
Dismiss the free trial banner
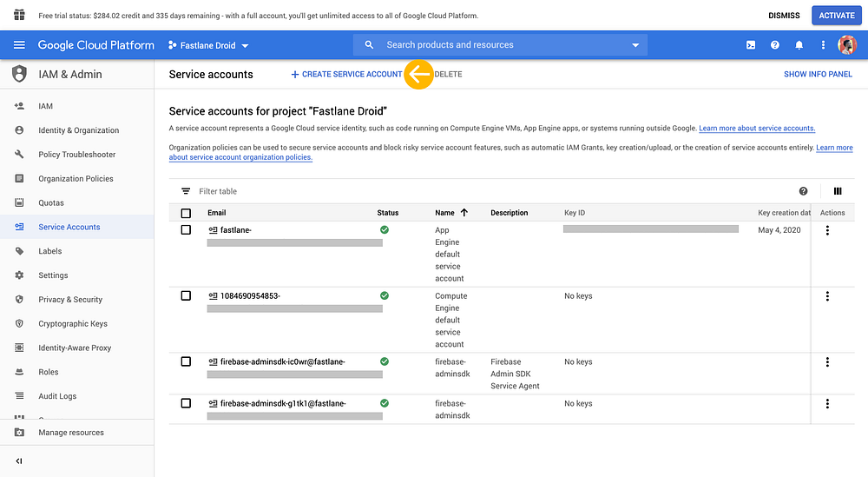(x=784, y=16)
